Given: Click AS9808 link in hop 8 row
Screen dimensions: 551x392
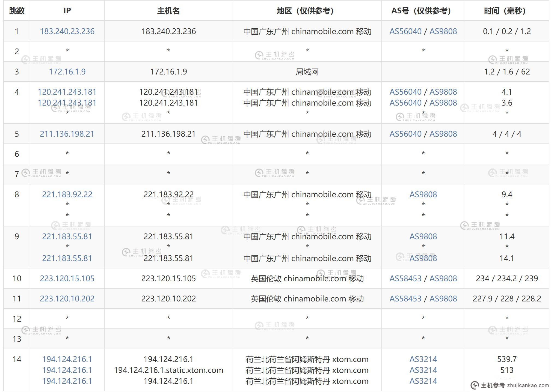Looking at the screenshot, I should click(x=423, y=194).
